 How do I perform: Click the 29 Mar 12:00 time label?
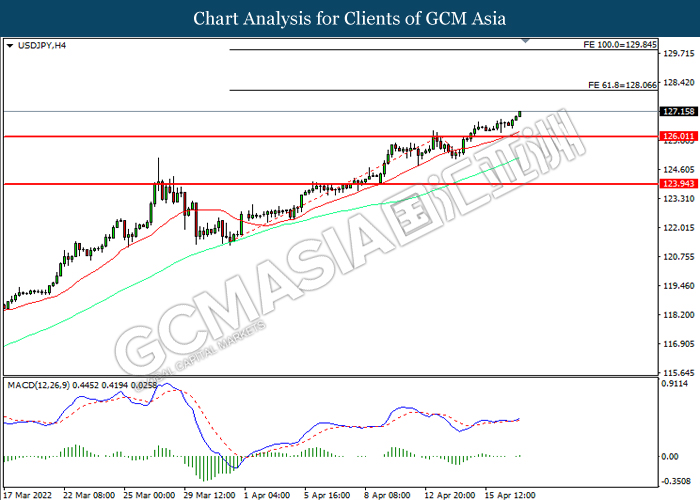pyautogui.click(x=209, y=495)
